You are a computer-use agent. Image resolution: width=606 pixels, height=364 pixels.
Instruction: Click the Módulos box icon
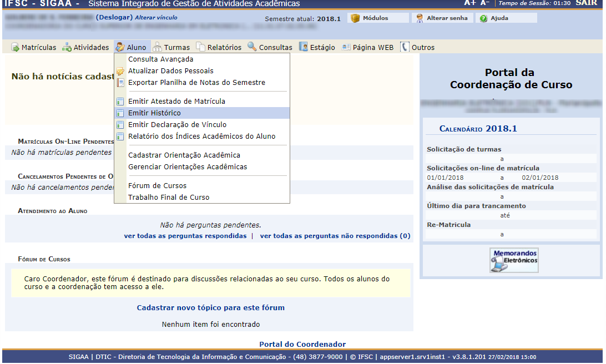click(355, 18)
